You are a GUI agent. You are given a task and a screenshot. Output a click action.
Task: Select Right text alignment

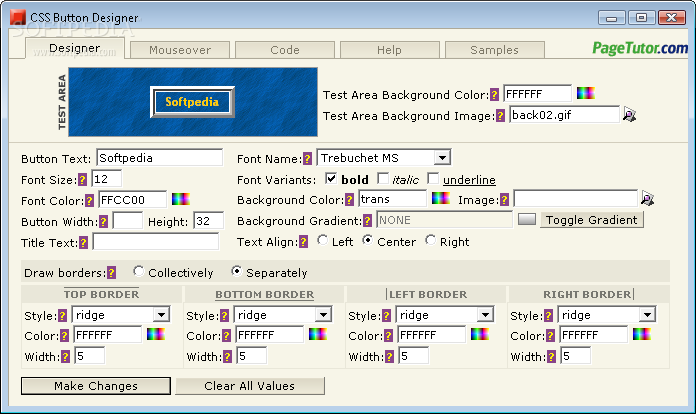[430, 241]
